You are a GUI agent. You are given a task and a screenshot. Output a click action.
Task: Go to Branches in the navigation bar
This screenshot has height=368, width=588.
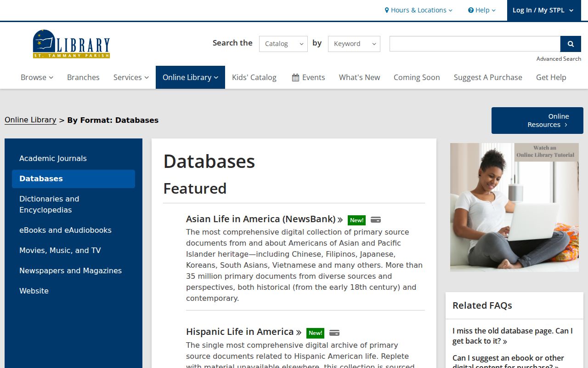pyautogui.click(x=83, y=77)
